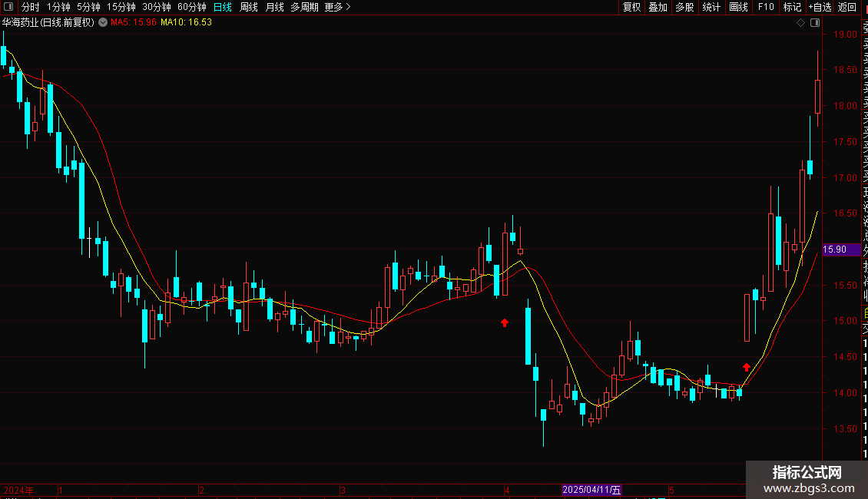The width and height of the screenshot is (868, 499).
Task: Toggle the left side panel icon
Action: pyautogui.click(x=8, y=7)
